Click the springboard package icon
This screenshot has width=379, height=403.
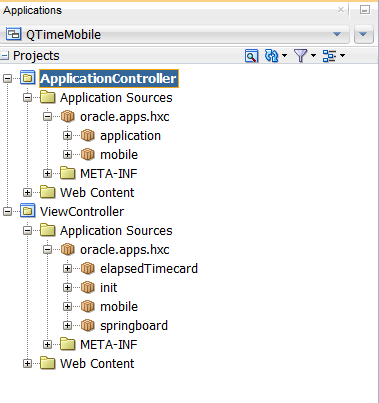(88, 325)
